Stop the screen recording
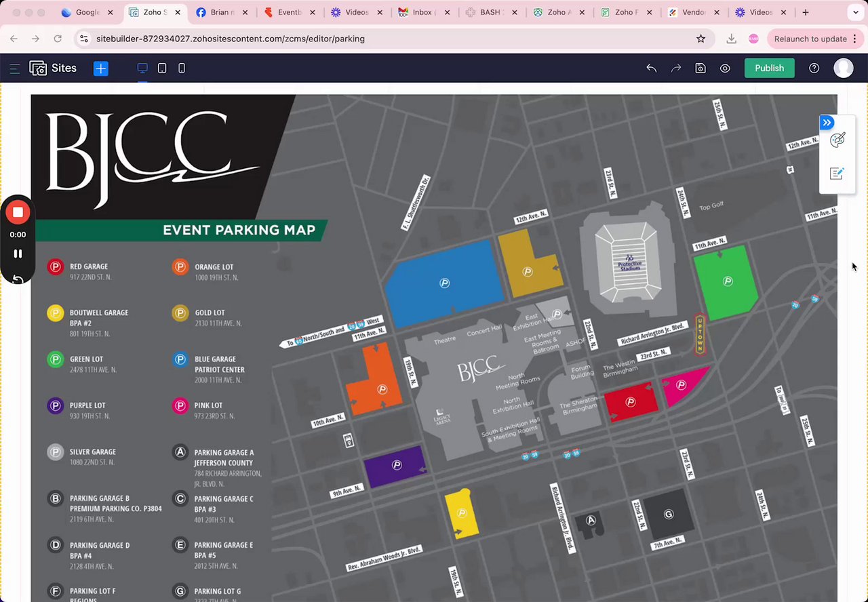This screenshot has height=602, width=868. coord(18,212)
